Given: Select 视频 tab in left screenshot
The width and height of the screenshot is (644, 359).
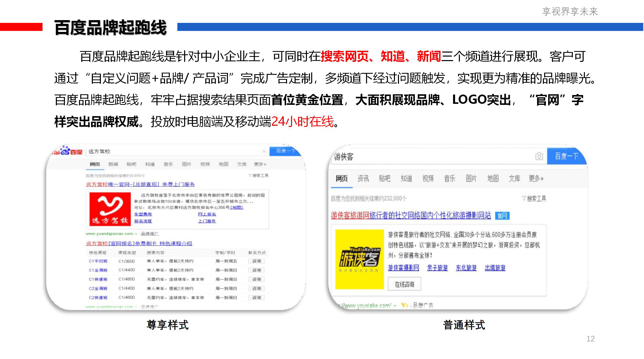Looking at the screenshot, I should (205, 164).
